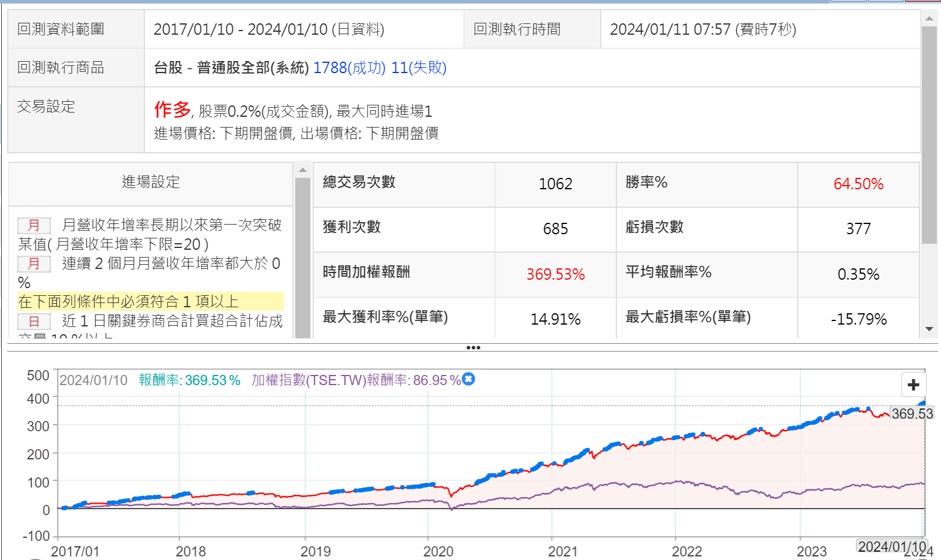Click the three-dot panel splitter handle
941x560 pixels.
473,347
